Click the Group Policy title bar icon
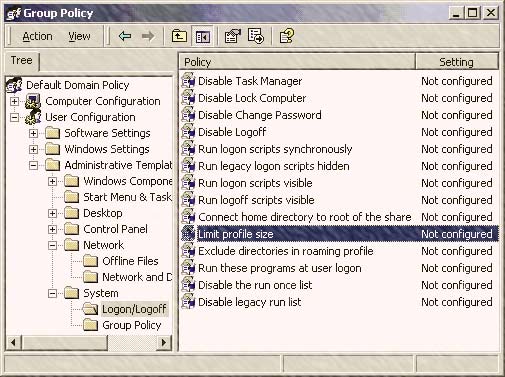The height and width of the screenshot is (377, 505). (14, 14)
